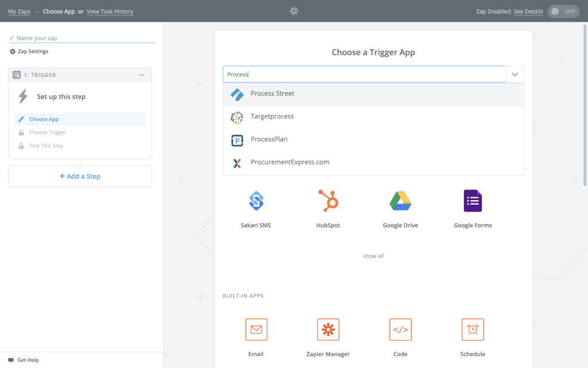Viewport: 588px width, 368px height.
Task: Click the trigger step app placeholder icon
Action: tap(17, 75)
